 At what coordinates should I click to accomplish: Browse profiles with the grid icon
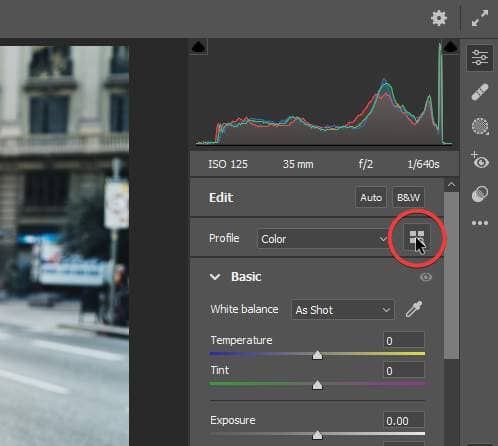pyautogui.click(x=417, y=237)
